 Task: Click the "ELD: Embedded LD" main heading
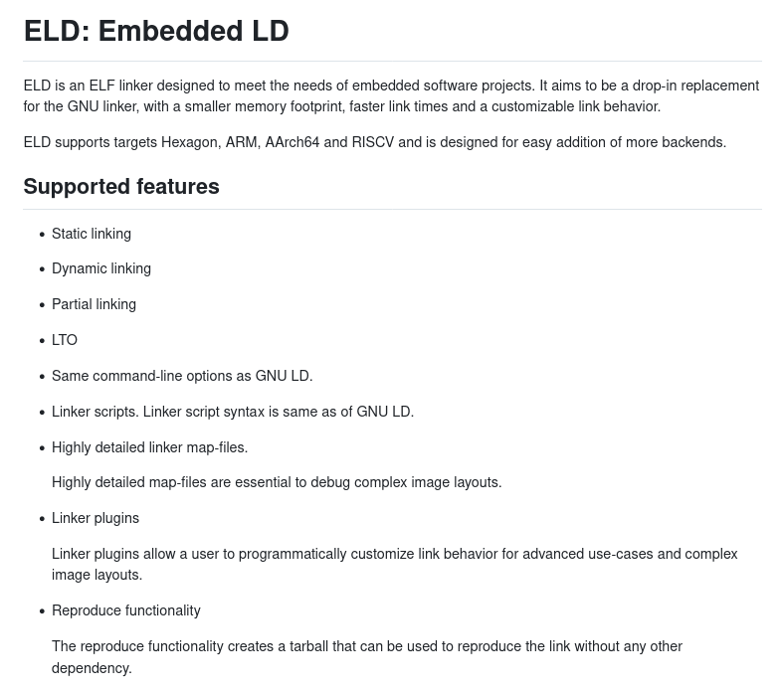pos(156,32)
